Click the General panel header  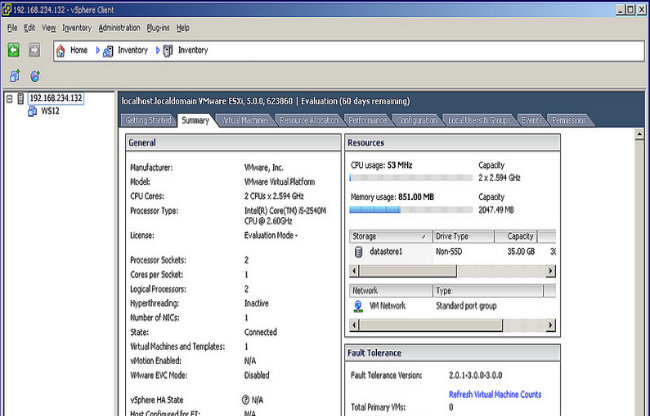coord(233,143)
